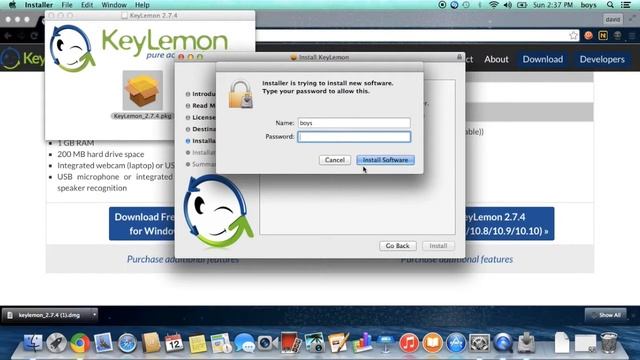Click right Purchase additional features link
The image size is (640, 360).
456,259
